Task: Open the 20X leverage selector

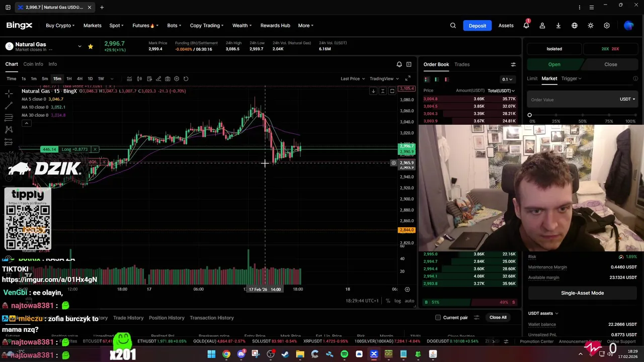Action: [x=610, y=49]
